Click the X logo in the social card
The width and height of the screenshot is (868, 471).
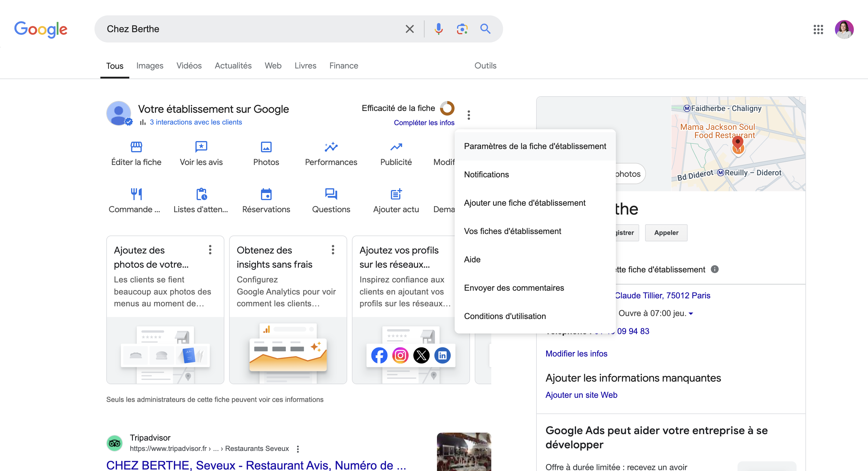click(x=421, y=355)
